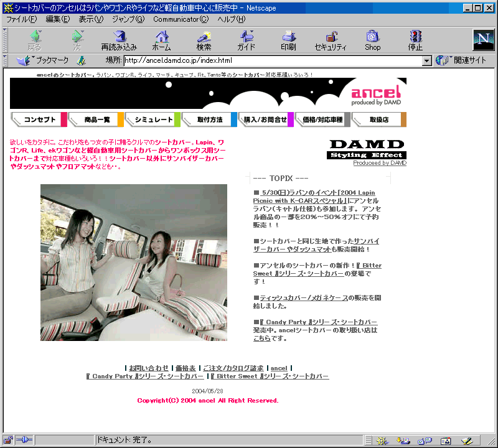This screenshot has width=498, height=448.
Task: Open the Composer component bar icon
Action: coord(467,441)
